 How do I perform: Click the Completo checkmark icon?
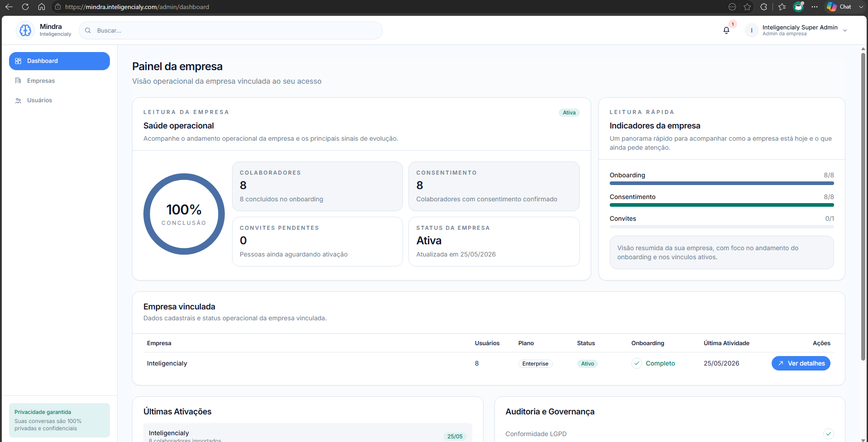(x=637, y=363)
